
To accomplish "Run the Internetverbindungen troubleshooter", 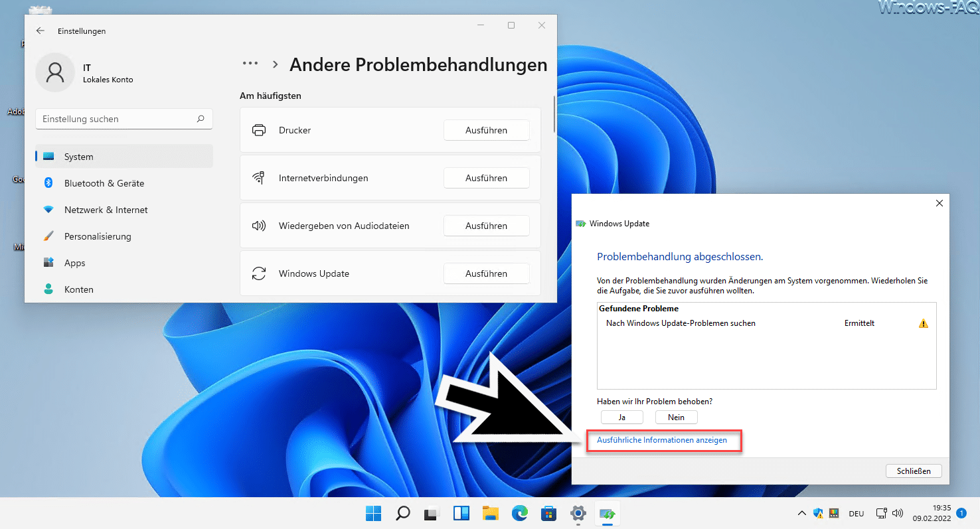I will [x=486, y=178].
